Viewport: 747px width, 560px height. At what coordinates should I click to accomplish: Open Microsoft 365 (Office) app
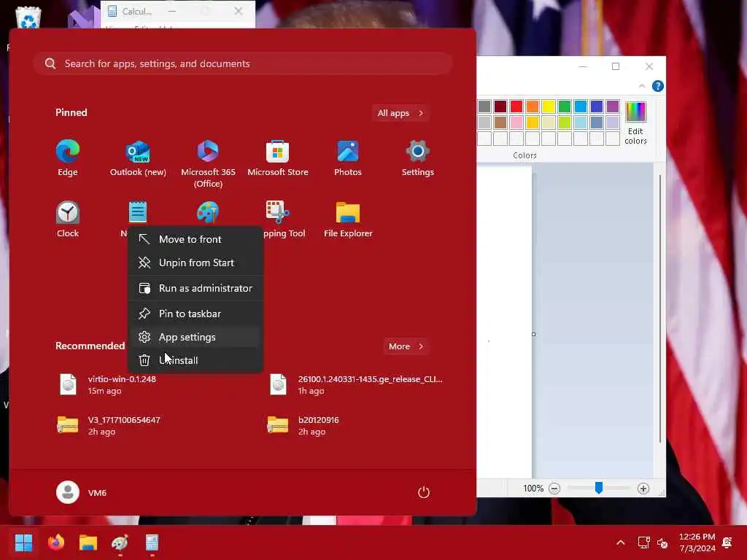[x=208, y=163]
